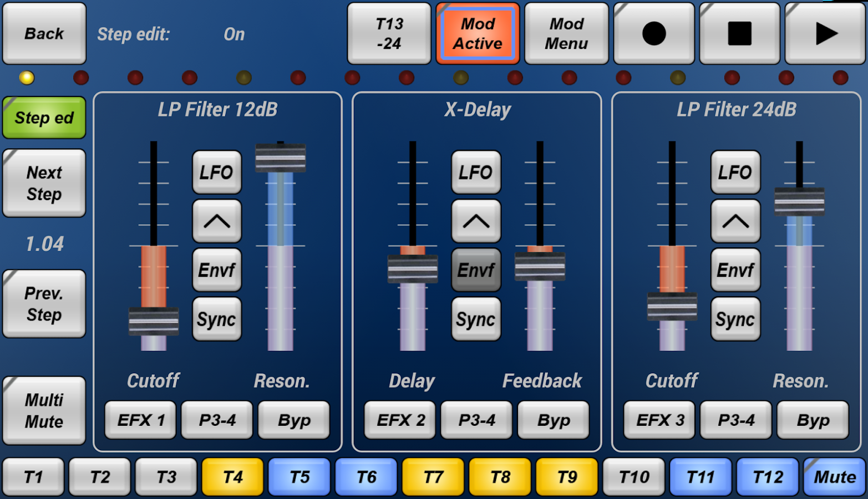Select track T7
868x499 pixels.
click(x=433, y=476)
